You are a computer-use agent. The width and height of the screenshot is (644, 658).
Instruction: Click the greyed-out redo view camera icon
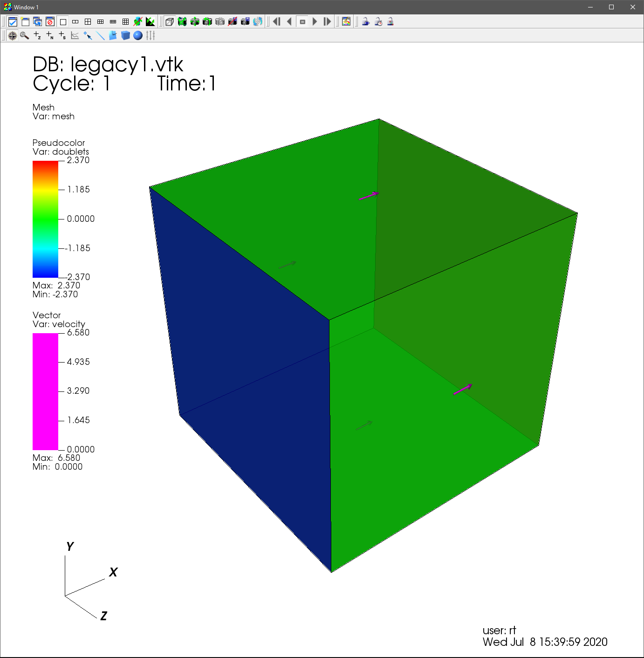click(x=220, y=21)
